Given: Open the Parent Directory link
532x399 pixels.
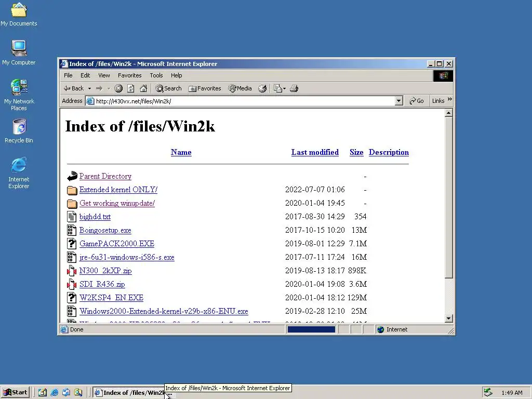Looking at the screenshot, I should click(x=105, y=177).
